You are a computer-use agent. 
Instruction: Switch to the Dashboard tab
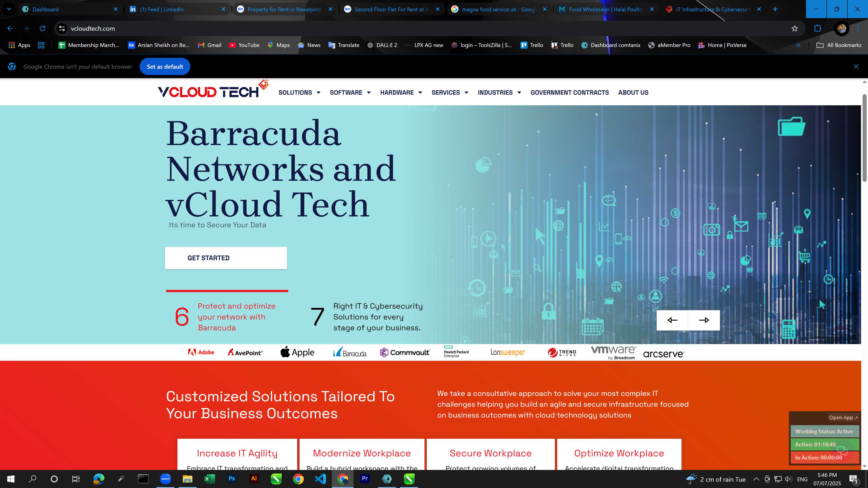coord(70,9)
